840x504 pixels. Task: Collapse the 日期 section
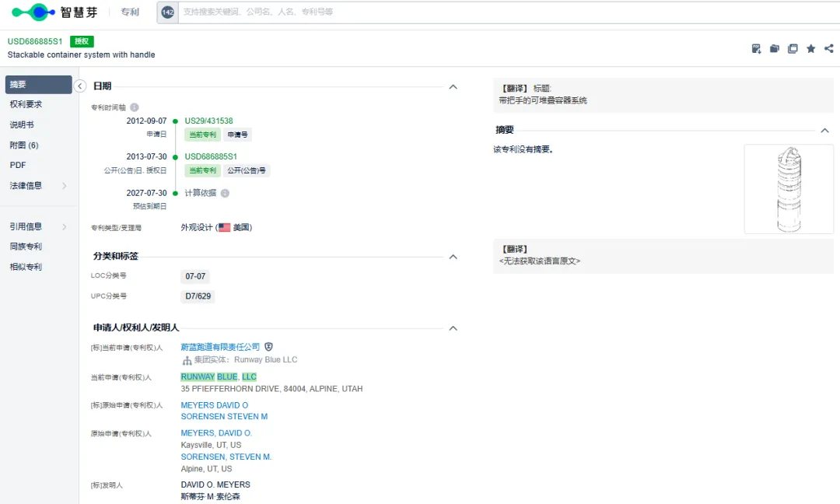(453, 87)
